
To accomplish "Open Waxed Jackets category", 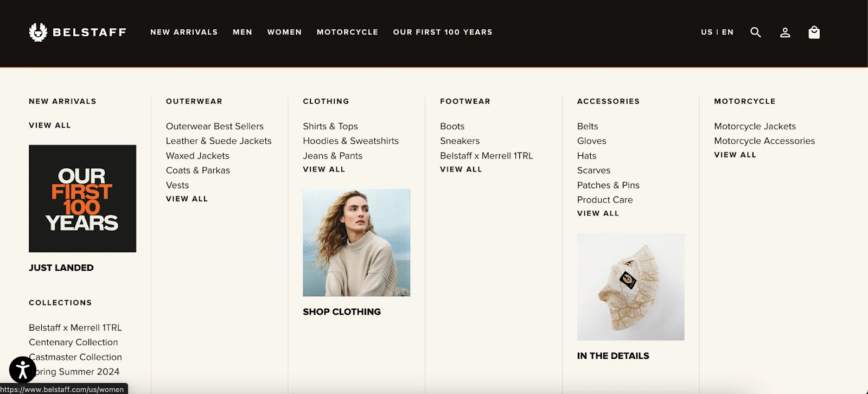I will pos(197,156).
